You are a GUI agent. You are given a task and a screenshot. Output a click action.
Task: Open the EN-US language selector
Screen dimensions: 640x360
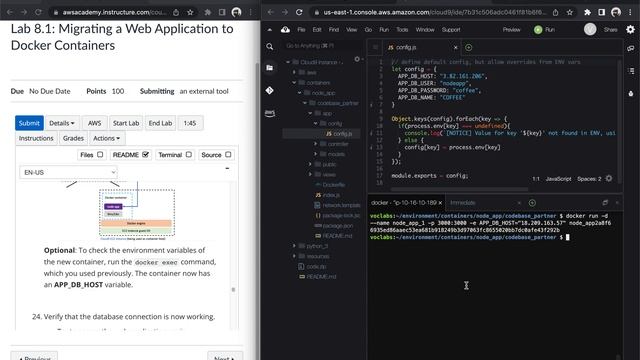(x=68, y=172)
